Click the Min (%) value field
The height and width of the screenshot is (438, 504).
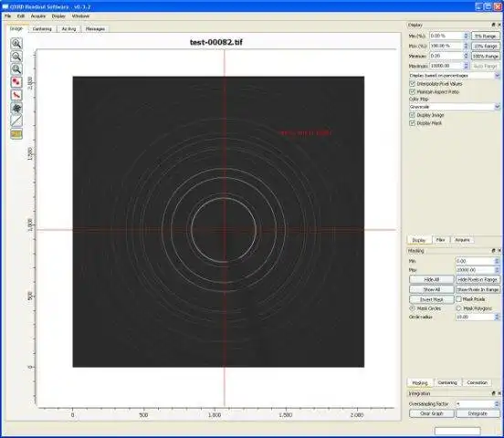coord(446,36)
